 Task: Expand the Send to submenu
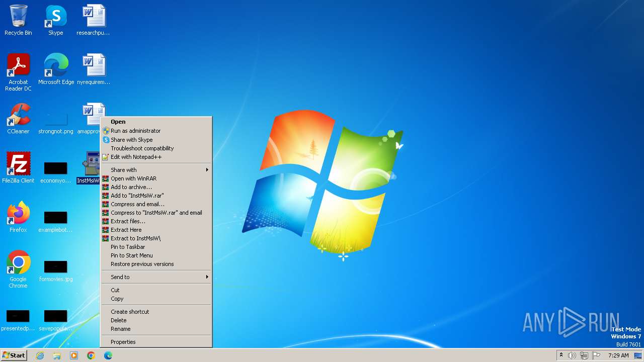pos(156,277)
